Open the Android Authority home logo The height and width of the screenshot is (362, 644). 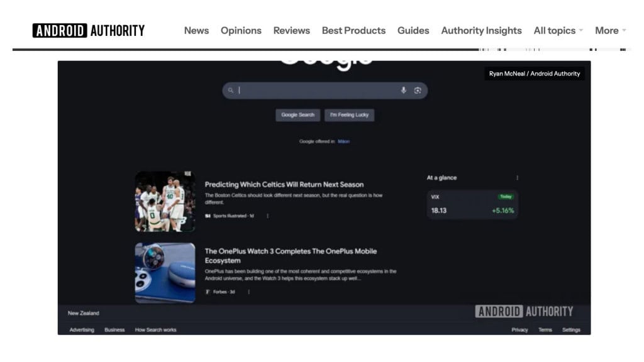89,30
